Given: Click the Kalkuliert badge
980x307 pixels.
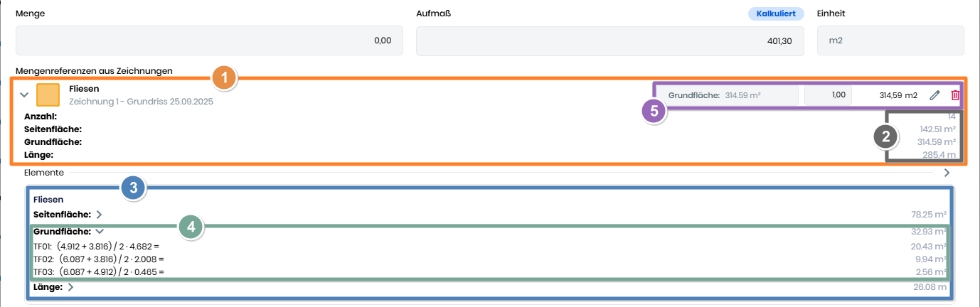Looking at the screenshot, I should [776, 14].
